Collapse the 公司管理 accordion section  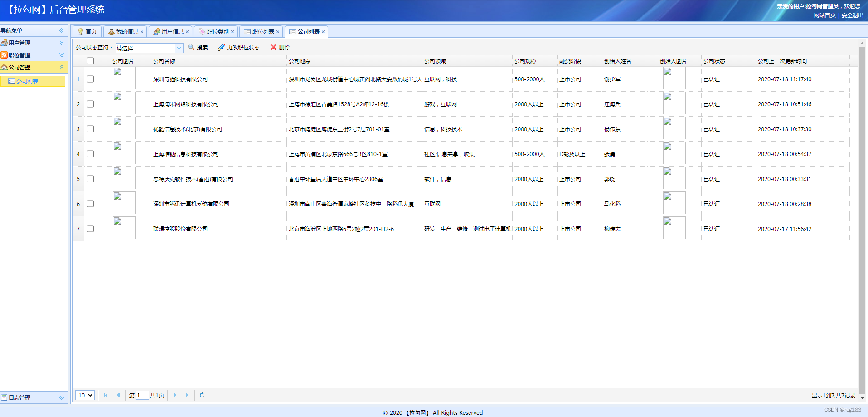(x=62, y=67)
